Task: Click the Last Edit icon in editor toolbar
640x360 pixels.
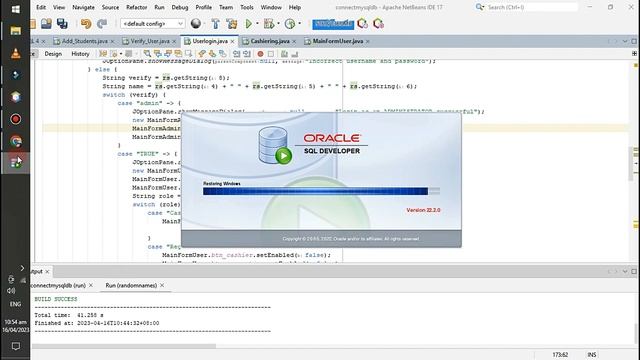Action: pos(103,54)
